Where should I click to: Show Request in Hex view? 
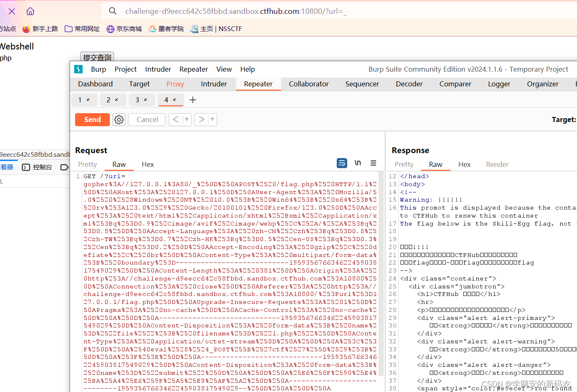tap(148, 164)
